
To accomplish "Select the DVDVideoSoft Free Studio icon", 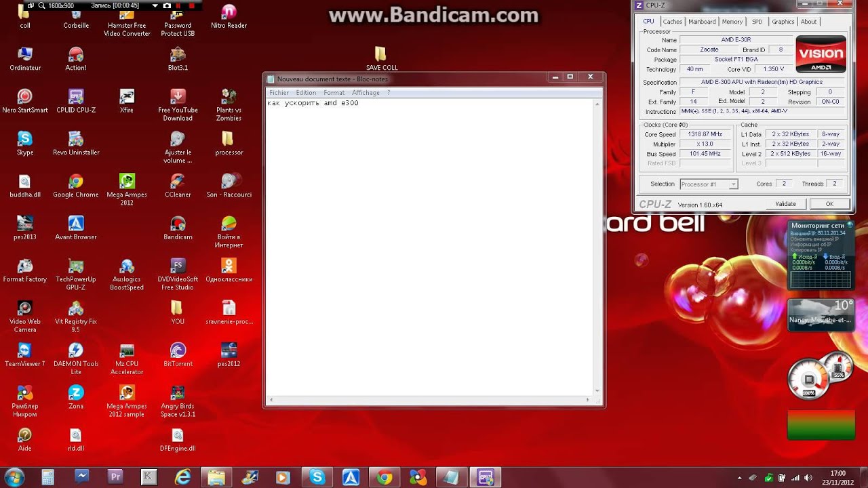I will click(178, 274).
